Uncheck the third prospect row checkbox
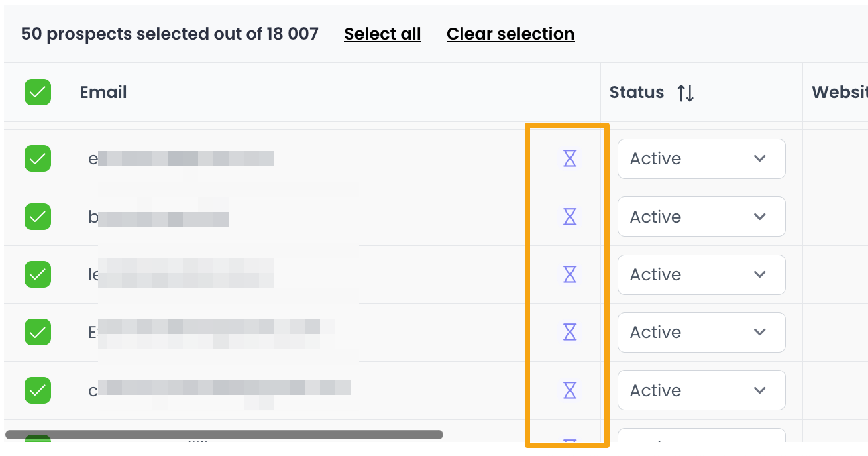This screenshot has width=868, height=456. (x=38, y=274)
